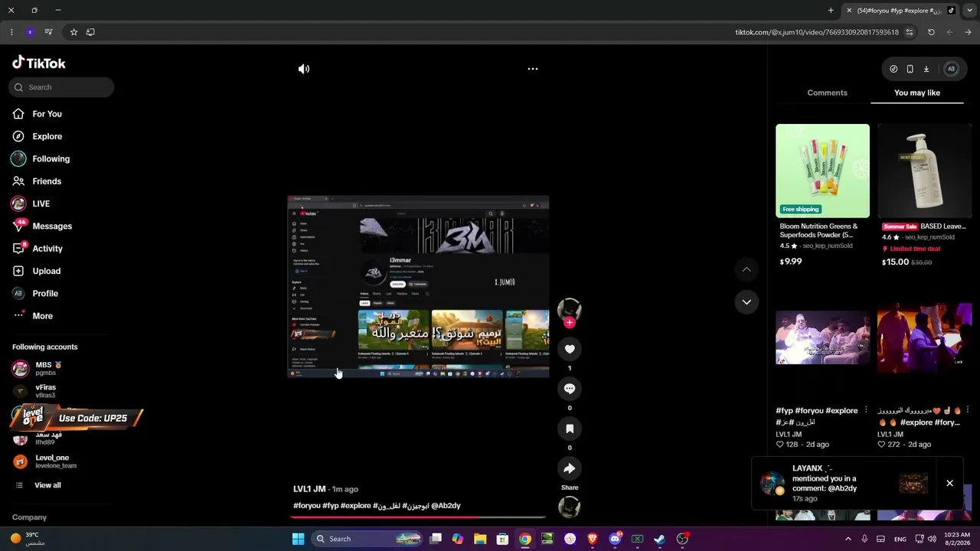Open the spinning music disc below Share
Viewport: 980px width, 551px height.
coord(570,507)
